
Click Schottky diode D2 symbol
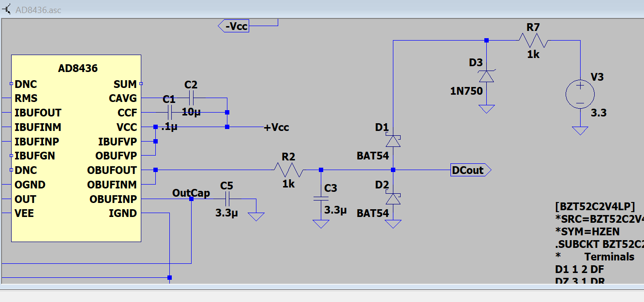(393, 199)
